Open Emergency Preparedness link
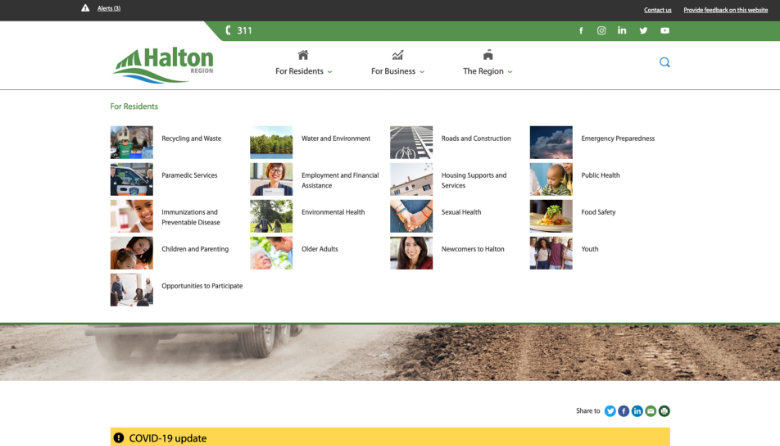The height and width of the screenshot is (446, 780). tap(618, 138)
